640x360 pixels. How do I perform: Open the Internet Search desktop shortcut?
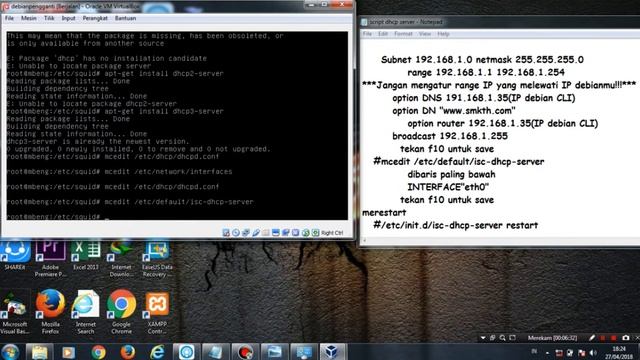point(86,312)
